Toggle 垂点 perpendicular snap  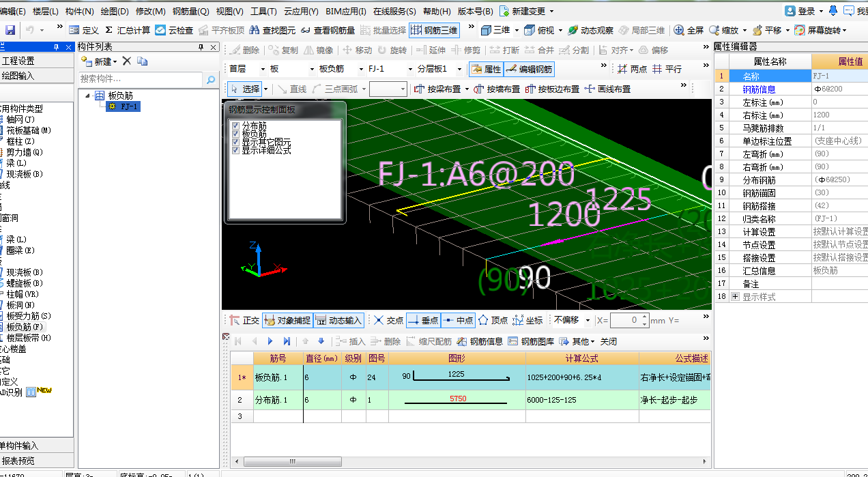coord(423,320)
